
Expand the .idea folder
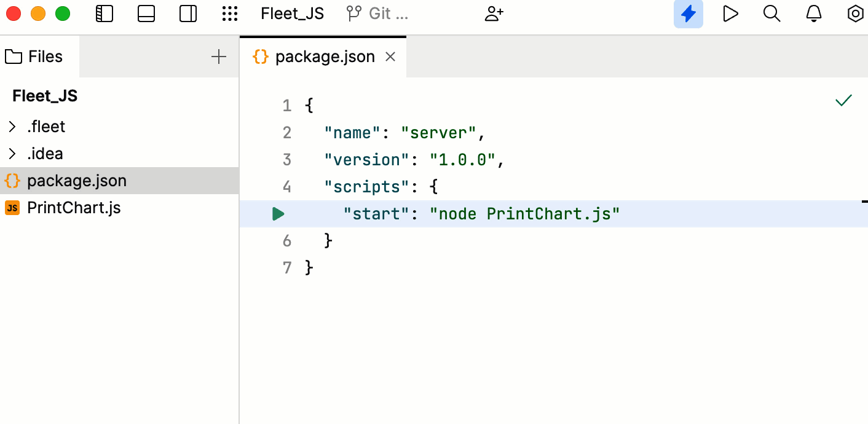12,153
